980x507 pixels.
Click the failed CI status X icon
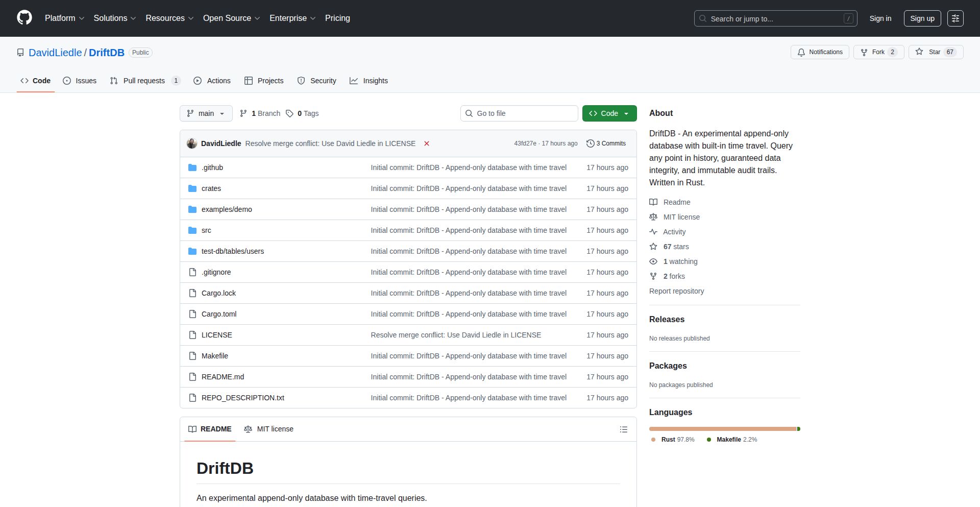click(x=427, y=143)
